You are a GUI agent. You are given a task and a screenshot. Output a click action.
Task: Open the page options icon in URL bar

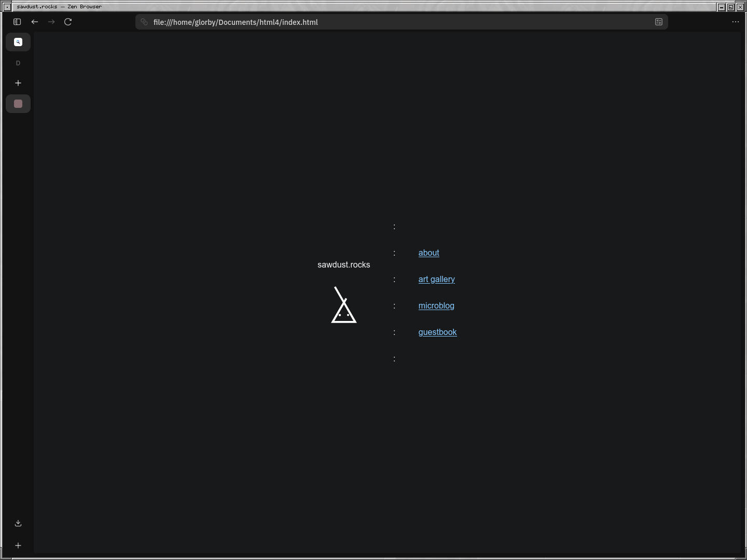click(x=659, y=22)
